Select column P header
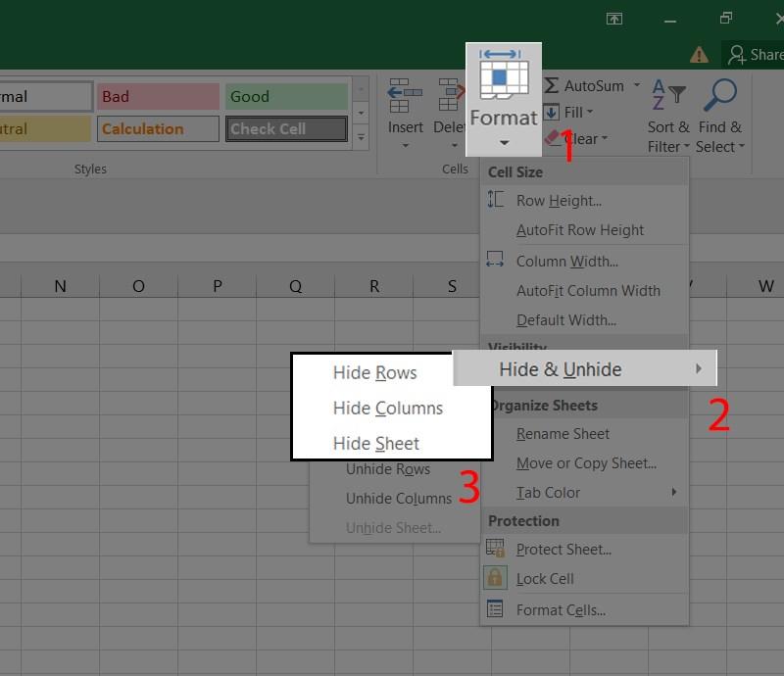The image size is (784, 676). [x=217, y=286]
